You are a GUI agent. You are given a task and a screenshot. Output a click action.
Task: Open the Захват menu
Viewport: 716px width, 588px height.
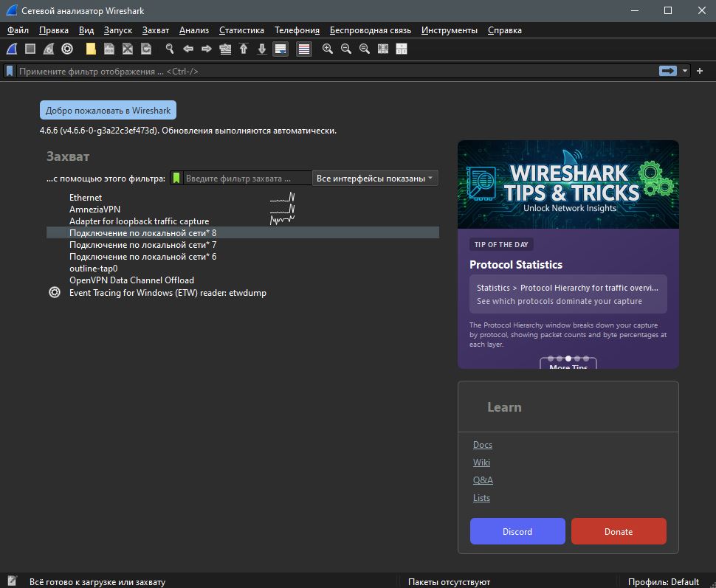[156, 30]
